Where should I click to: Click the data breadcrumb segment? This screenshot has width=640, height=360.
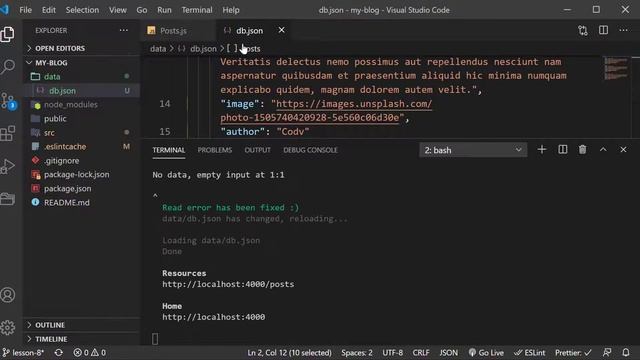158,49
